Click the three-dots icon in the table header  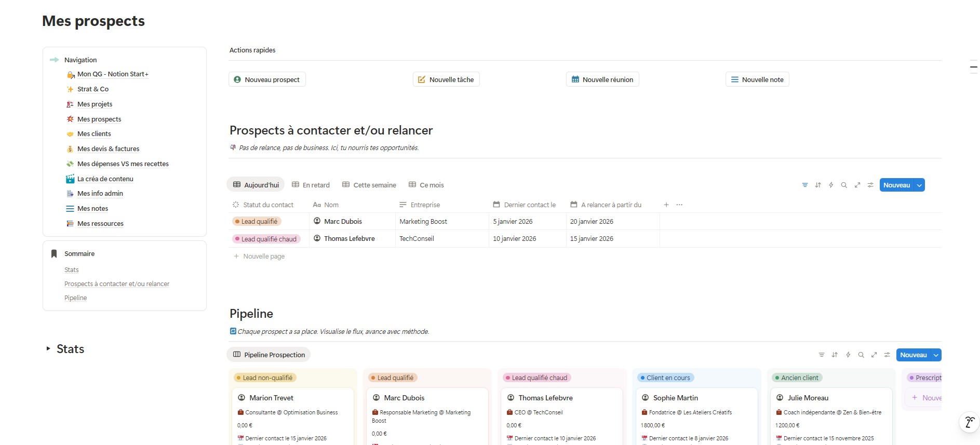point(679,205)
